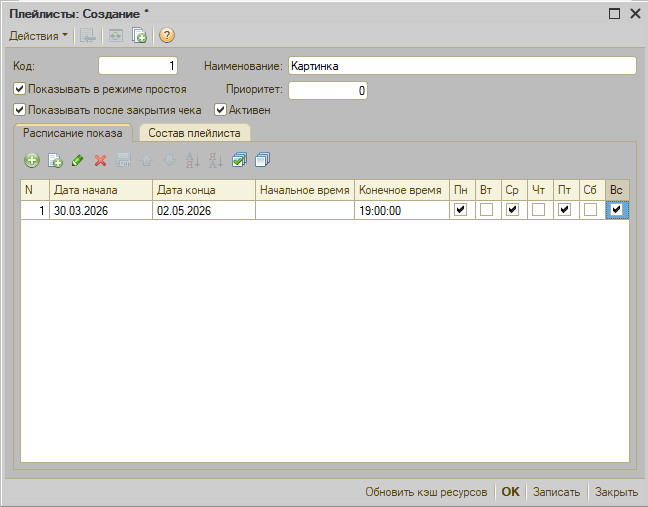Open the Действия dropdown menu
Image resolution: width=648 pixels, height=507 pixels.
pos(39,36)
